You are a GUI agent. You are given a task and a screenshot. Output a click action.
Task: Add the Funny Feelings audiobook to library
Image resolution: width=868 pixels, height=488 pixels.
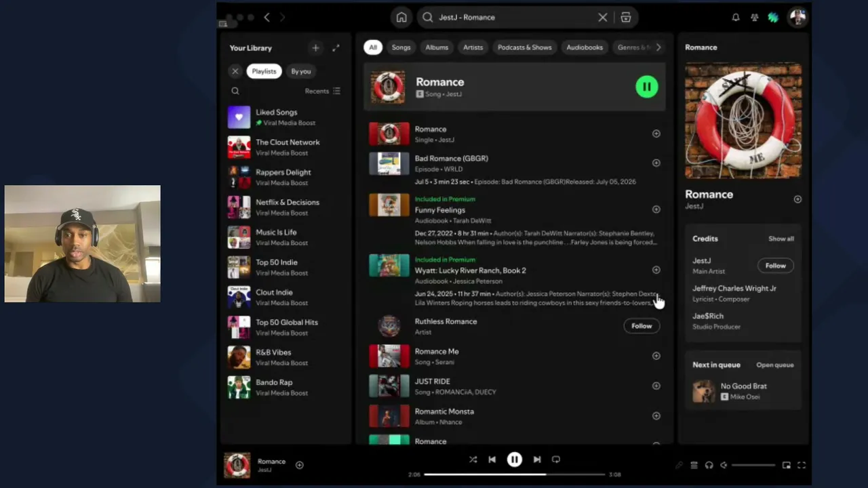tap(656, 209)
